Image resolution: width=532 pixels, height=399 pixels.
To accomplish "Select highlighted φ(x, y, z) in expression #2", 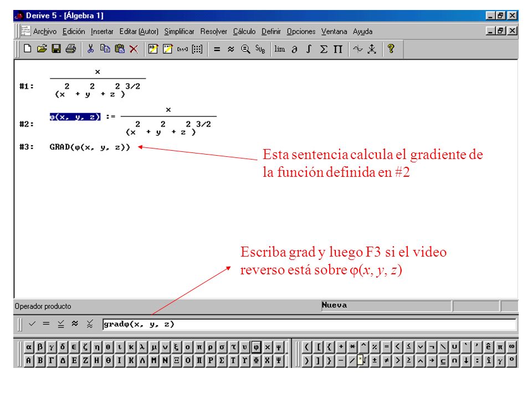I will point(75,117).
